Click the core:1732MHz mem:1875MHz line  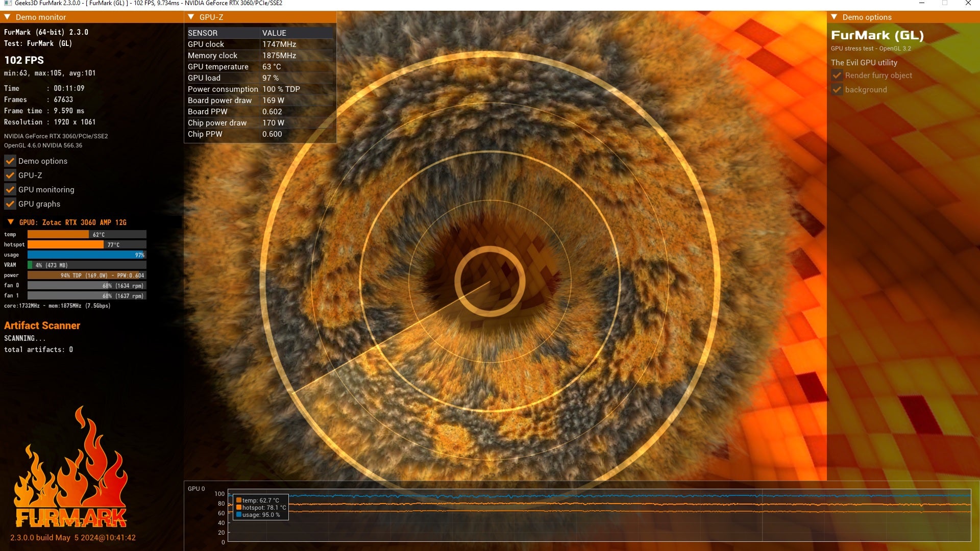pos(57,306)
